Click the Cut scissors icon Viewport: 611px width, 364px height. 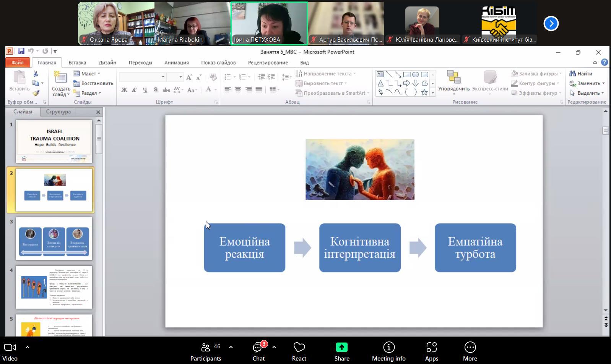tap(36, 73)
